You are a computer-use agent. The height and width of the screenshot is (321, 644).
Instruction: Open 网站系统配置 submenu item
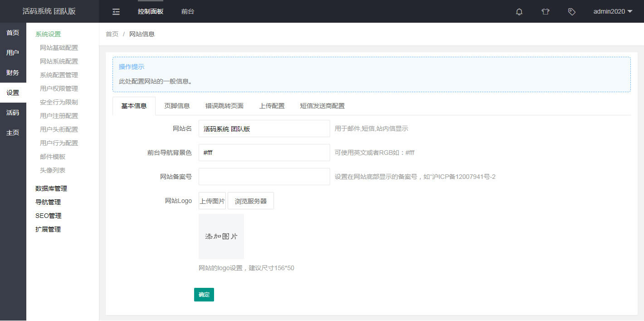point(59,61)
